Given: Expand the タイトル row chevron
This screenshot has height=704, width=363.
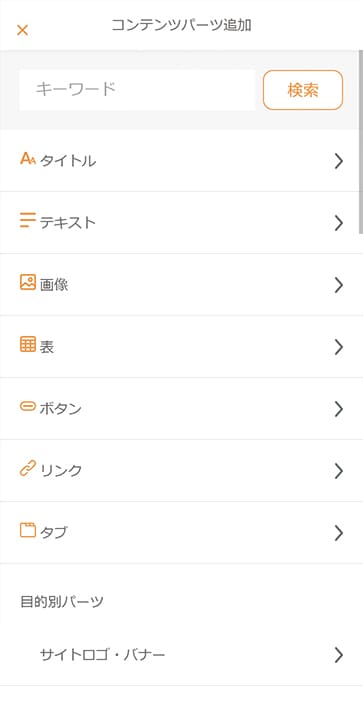Looking at the screenshot, I should point(339,161).
